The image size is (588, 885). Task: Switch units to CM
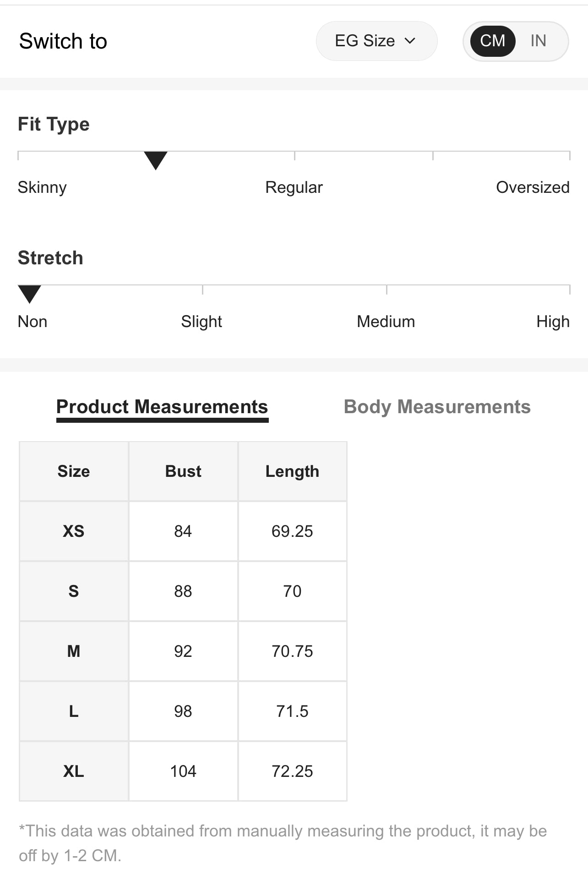pos(492,41)
